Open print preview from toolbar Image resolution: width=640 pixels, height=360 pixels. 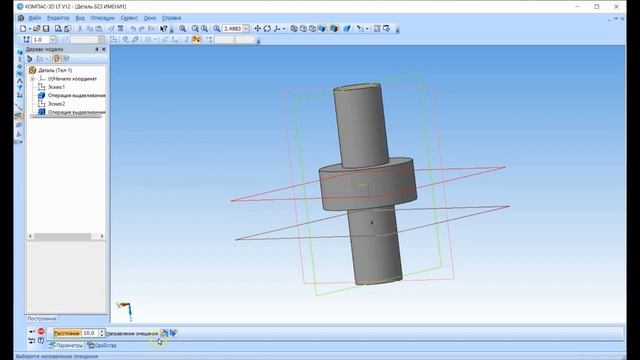(58, 29)
